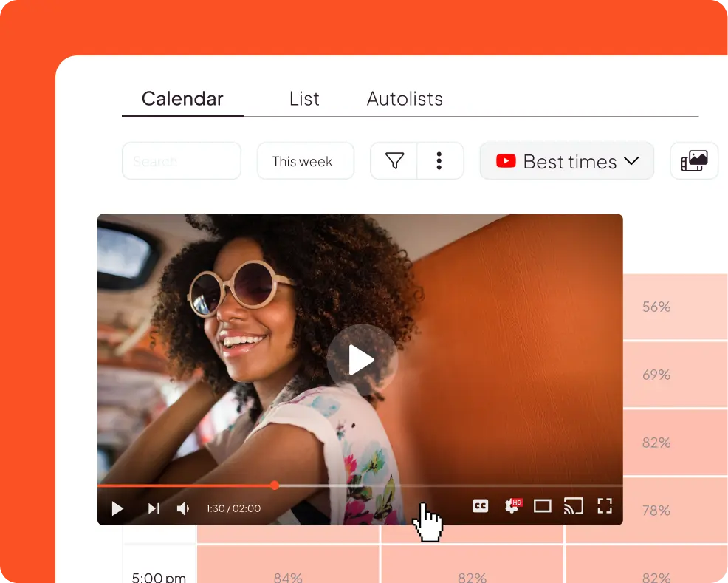Image resolution: width=728 pixels, height=583 pixels.
Task: Cast video to another device
Action: pyautogui.click(x=574, y=506)
